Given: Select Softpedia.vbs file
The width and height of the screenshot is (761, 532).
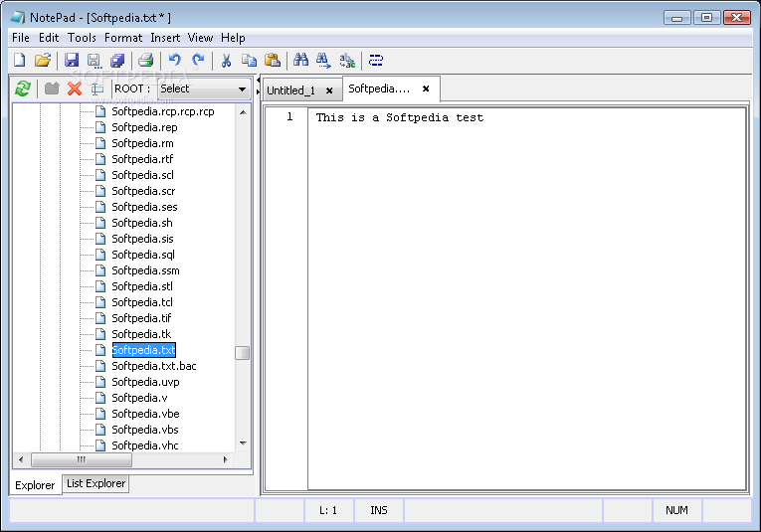Looking at the screenshot, I should pos(145,430).
